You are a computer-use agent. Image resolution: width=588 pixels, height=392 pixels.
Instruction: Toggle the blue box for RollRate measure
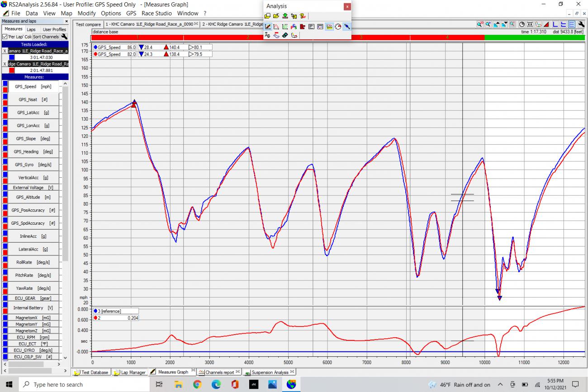pos(5,259)
